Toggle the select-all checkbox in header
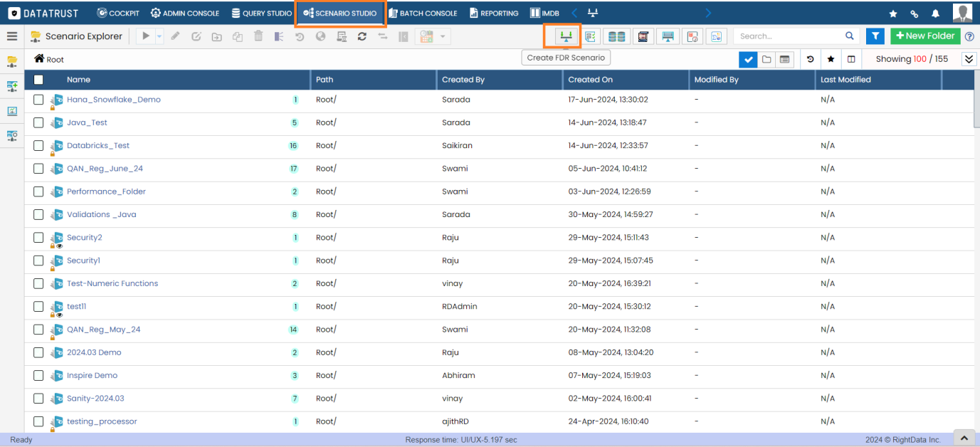 (x=38, y=80)
